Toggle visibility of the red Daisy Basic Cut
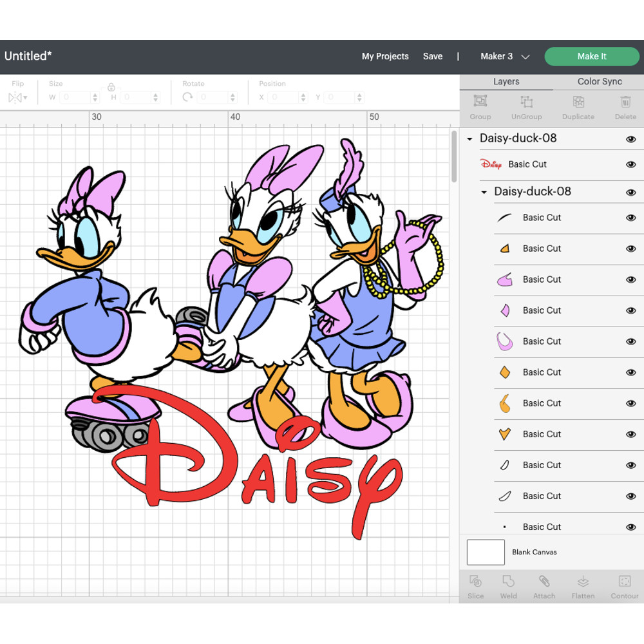Screen dimensions: 644x644 coord(631,164)
